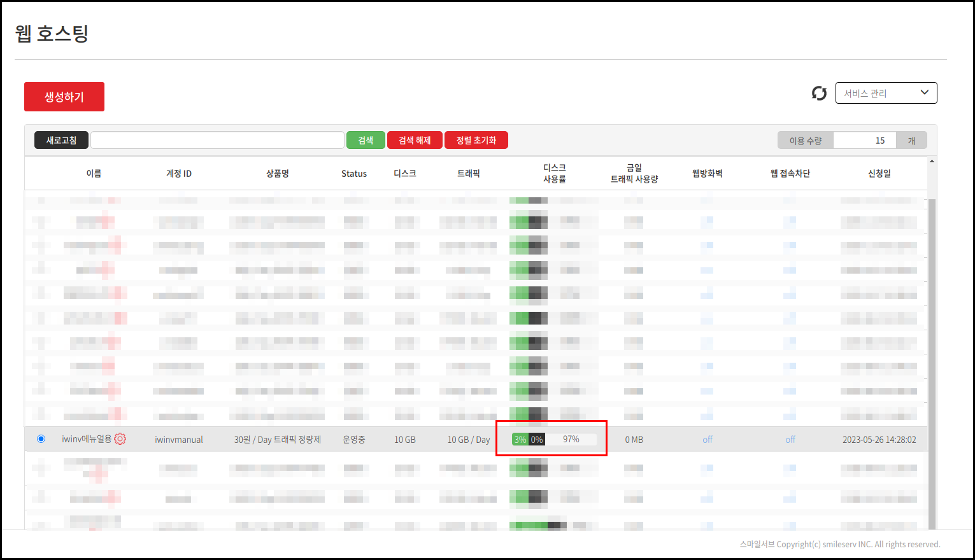Click the 2023-05-26 14:28:02 date cell
975x560 pixels.
coord(879,440)
